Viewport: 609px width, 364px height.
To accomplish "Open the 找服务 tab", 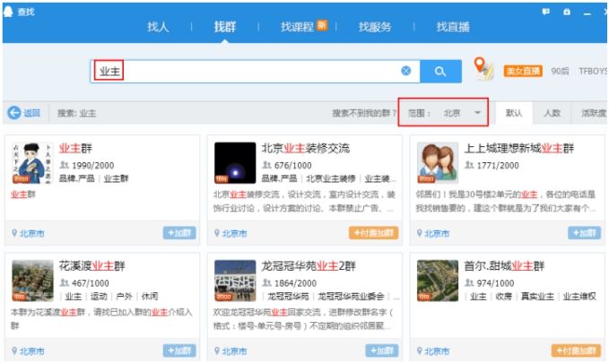I will coord(375,27).
